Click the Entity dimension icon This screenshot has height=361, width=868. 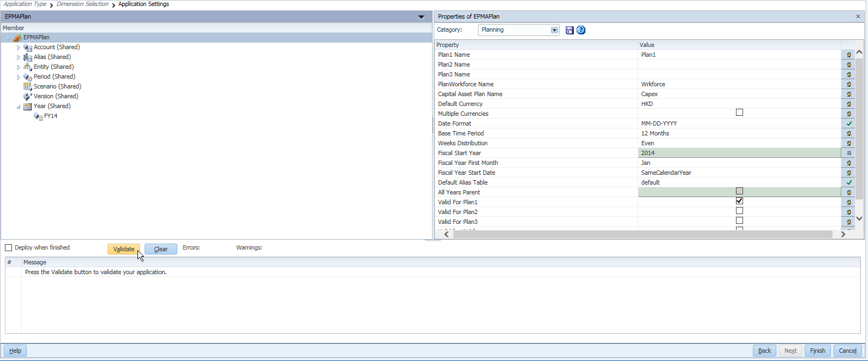[x=28, y=67]
